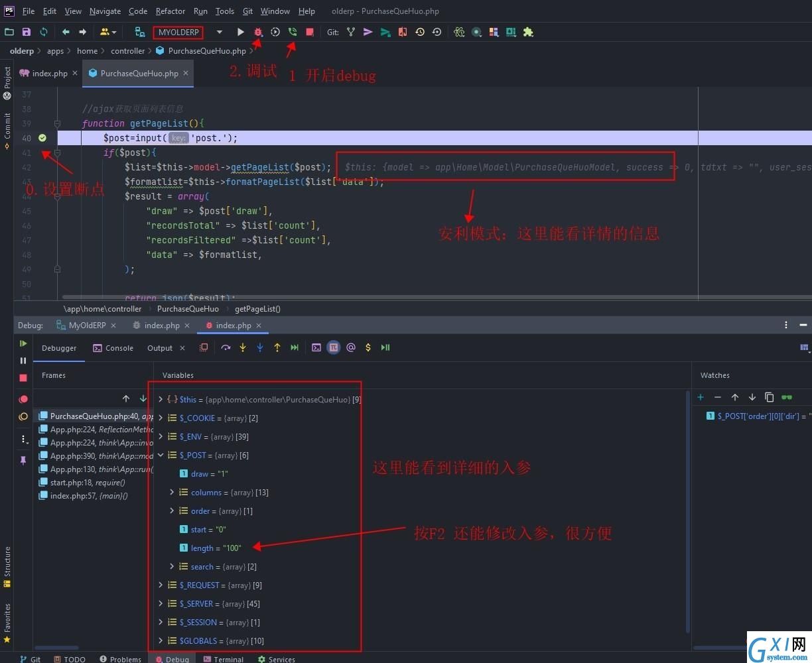Click the Pause Program icon in Debug sidebar
812x663 pixels.
(23, 361)
